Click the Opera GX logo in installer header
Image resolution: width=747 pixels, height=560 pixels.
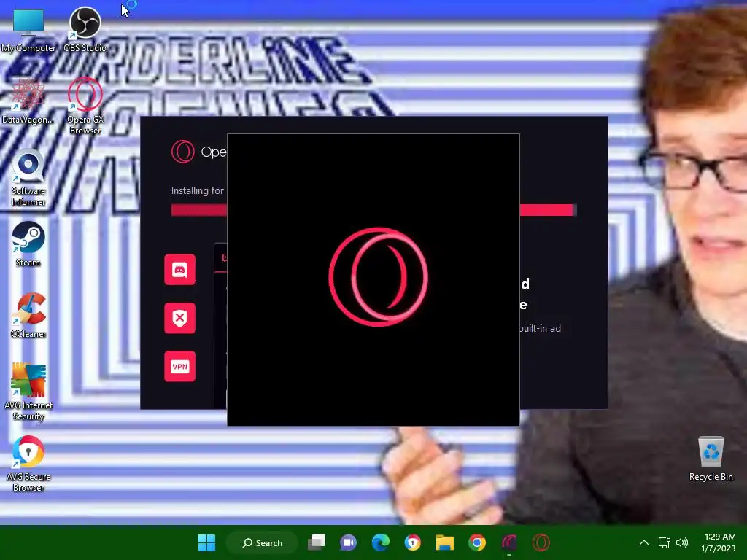pos(183,152)
